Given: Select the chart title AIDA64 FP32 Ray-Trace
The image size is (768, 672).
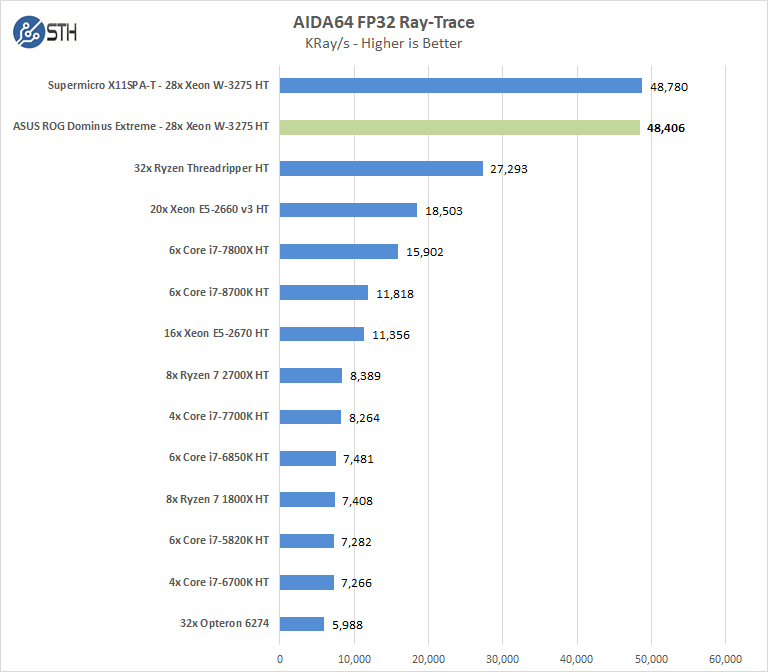Looking at the screenshot, I should [384, 23].
